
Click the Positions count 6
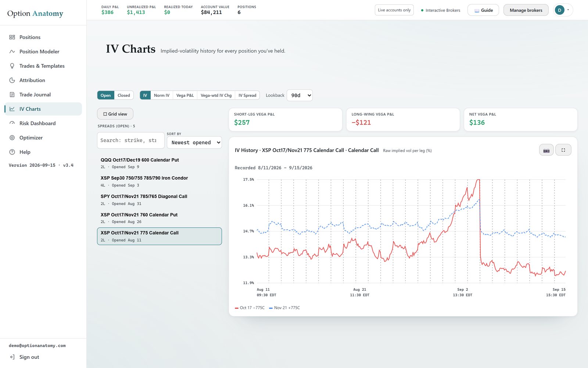[x=239, y=13]
